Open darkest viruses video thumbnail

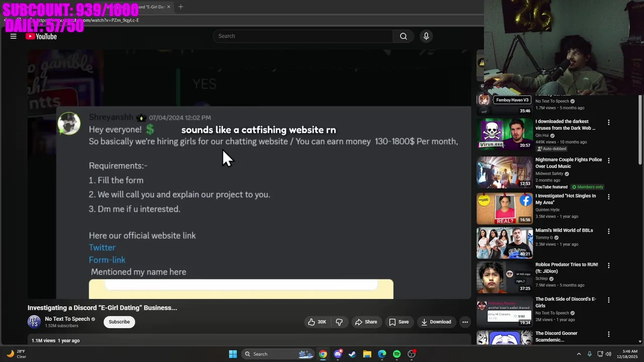click(x=505, y=134)
